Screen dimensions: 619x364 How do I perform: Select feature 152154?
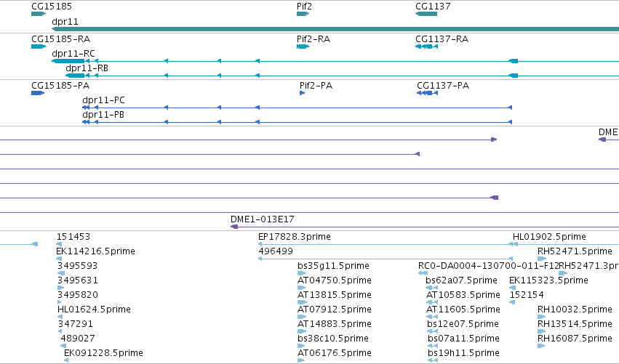[512, 302]
